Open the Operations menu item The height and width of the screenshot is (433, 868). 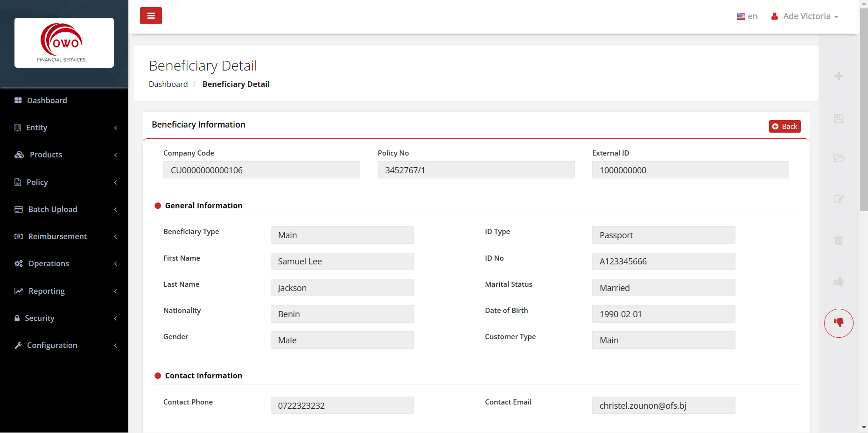point(64,263)
